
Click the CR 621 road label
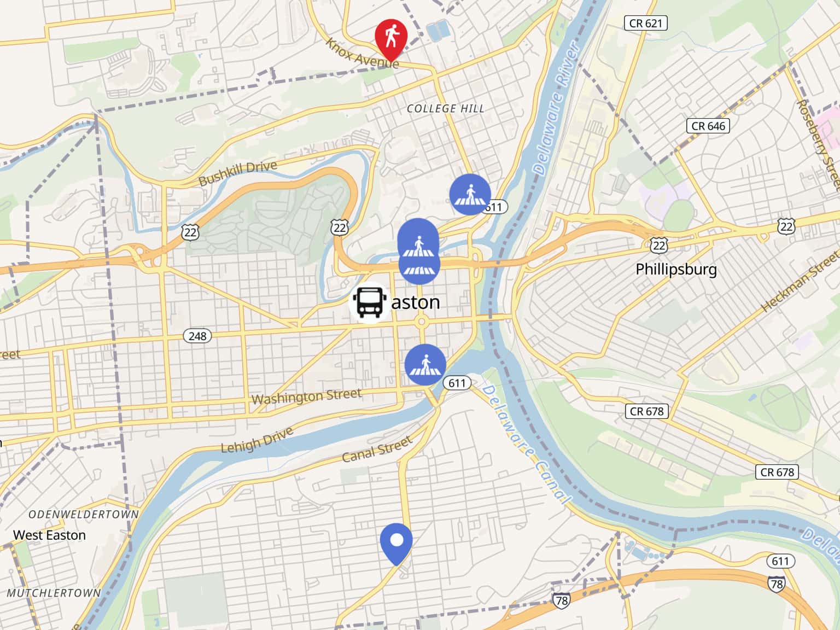pos(646,23)
